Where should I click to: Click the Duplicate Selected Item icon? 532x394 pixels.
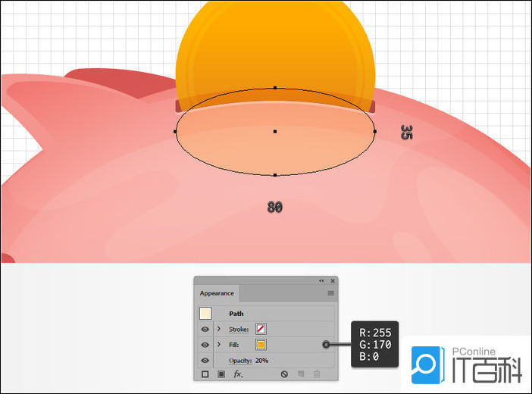point(301,374)
